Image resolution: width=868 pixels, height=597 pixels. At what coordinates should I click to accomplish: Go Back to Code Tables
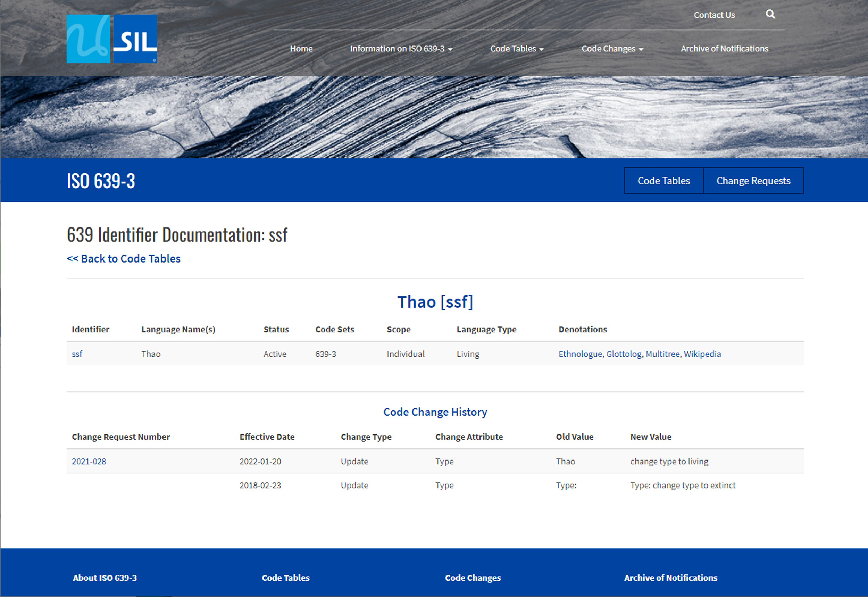pyautogui.click(x=123, y=259)
